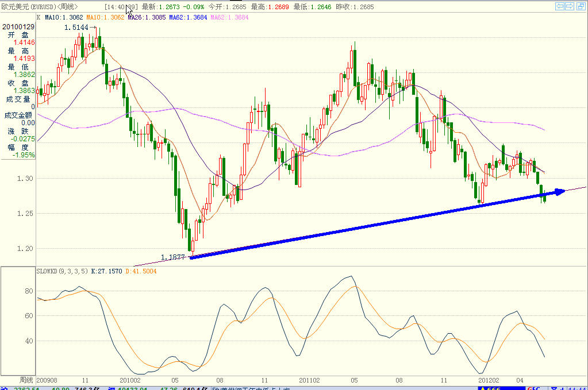Click the date 20100129 in info panel

(18, 27)
